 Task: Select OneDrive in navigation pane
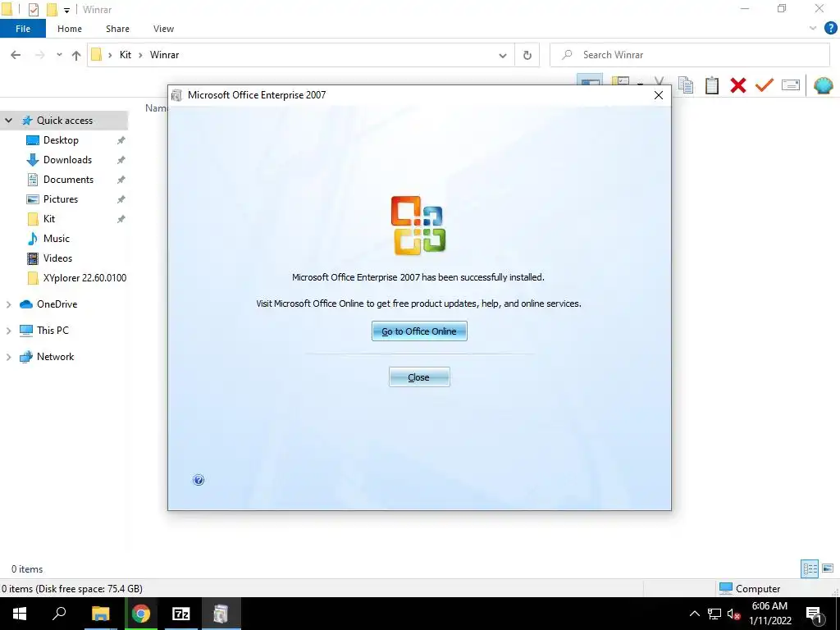pos(57,304)
